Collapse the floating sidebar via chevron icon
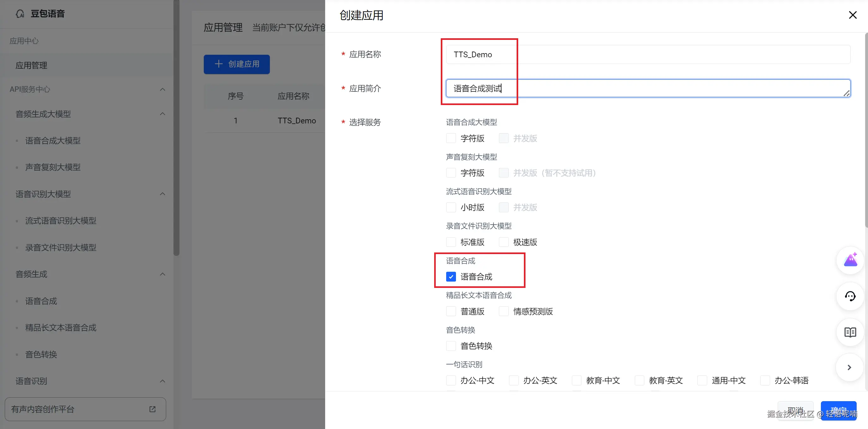This screenshot has width=868, height=429. click(850, 368)
